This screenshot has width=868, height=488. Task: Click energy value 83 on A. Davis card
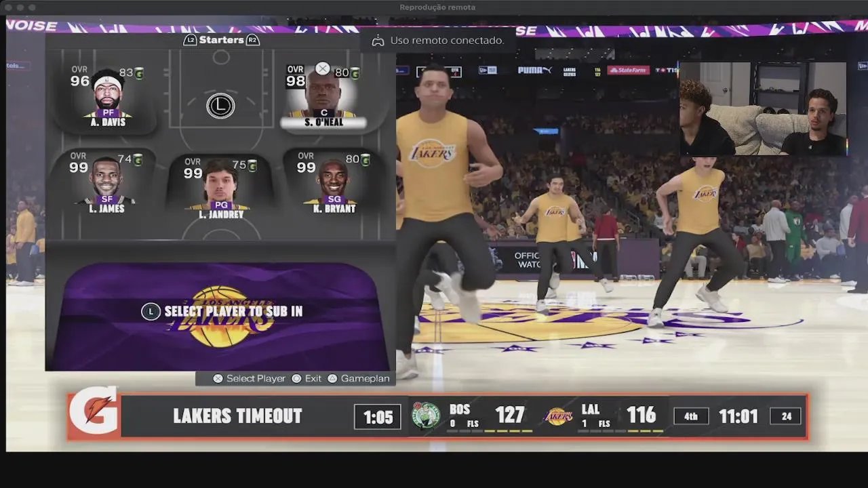(x=126, y=73)
